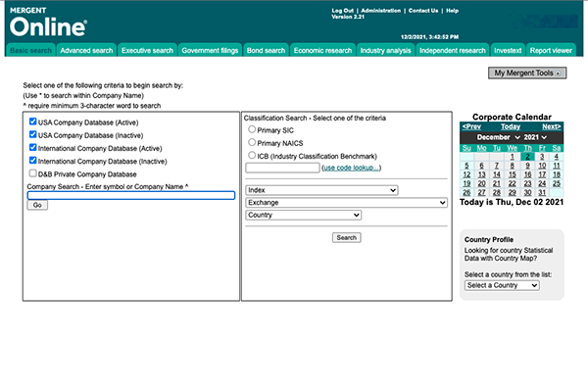The image size is (588, 392).
Task: Select December 31 on calendar
Action: 542,193
